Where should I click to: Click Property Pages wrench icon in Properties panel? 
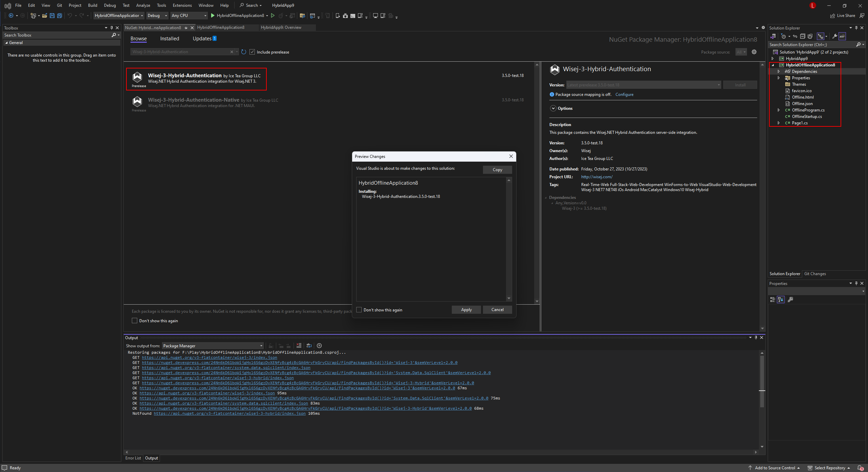click(790, 300)
